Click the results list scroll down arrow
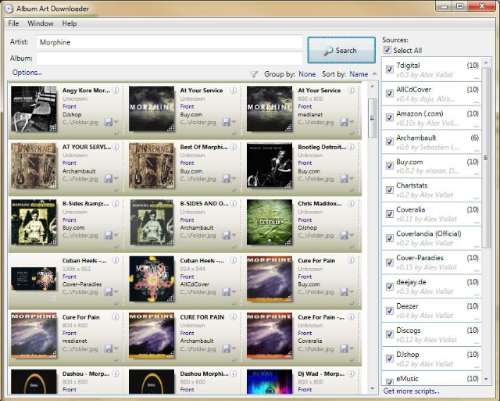 pyautogui.click(x=372, y=388)
